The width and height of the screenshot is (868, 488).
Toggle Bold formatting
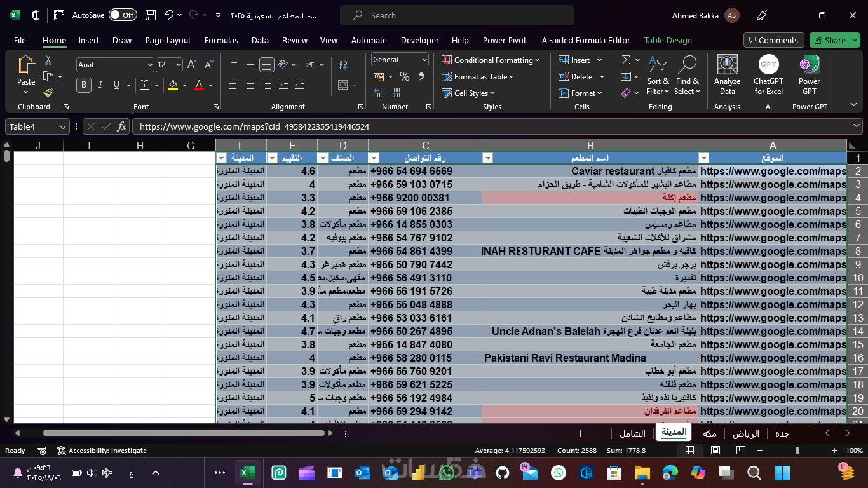[x=83, y=85]
